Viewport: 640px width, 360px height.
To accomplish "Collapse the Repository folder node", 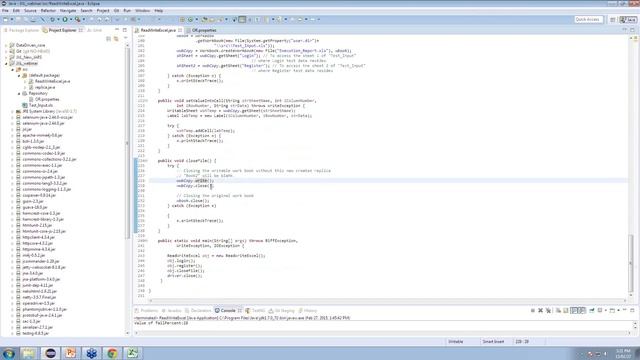I will pyautogui.click(x=19, y=93).
